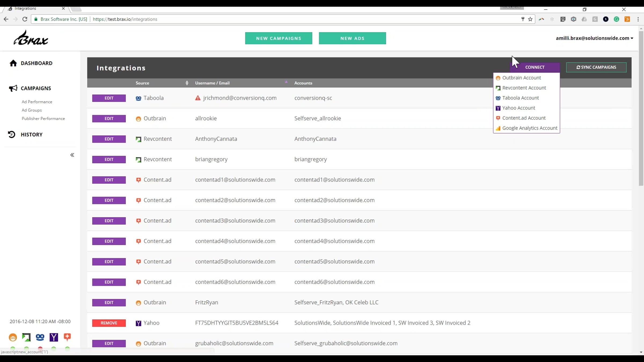
Task: Click the Content.ad icon in the contentad1 row
Action: (x=138, y=180)
